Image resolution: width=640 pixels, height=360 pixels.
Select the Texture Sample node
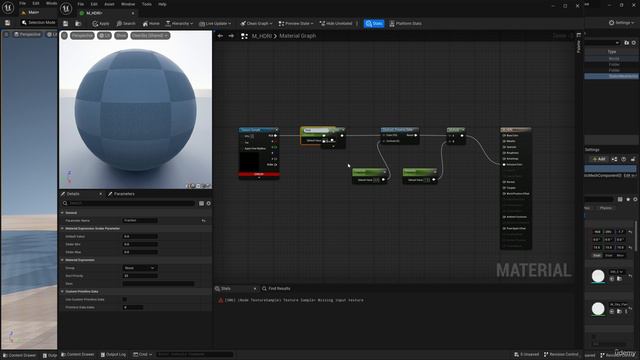[x=259, y=130]
